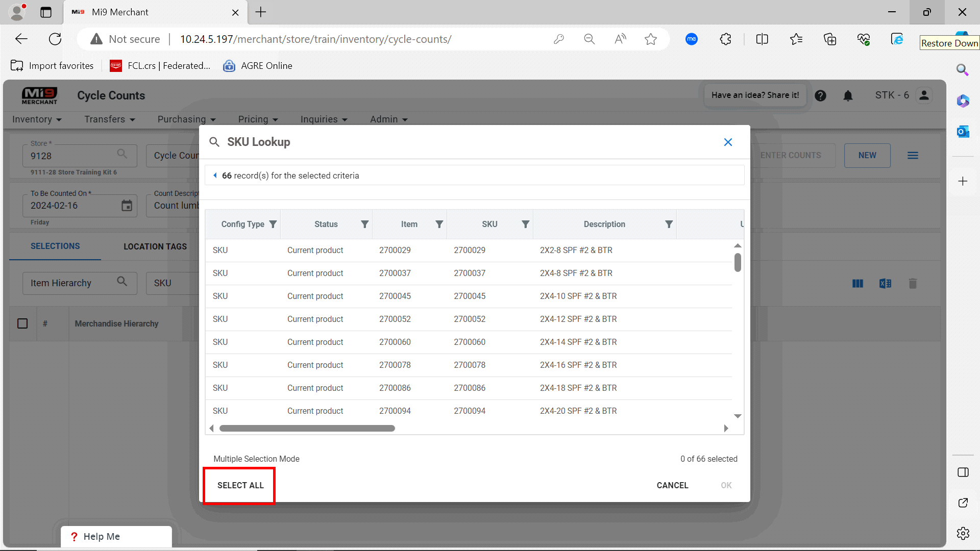Open the hamburger menu beside NEW

tap(913, 156)
